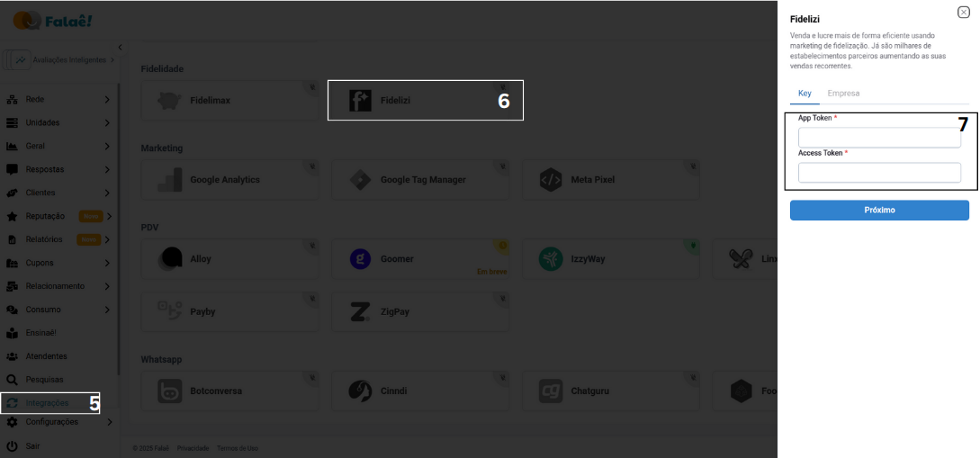Open Pesquisas in the sidebar

click(x=44, y=380)
